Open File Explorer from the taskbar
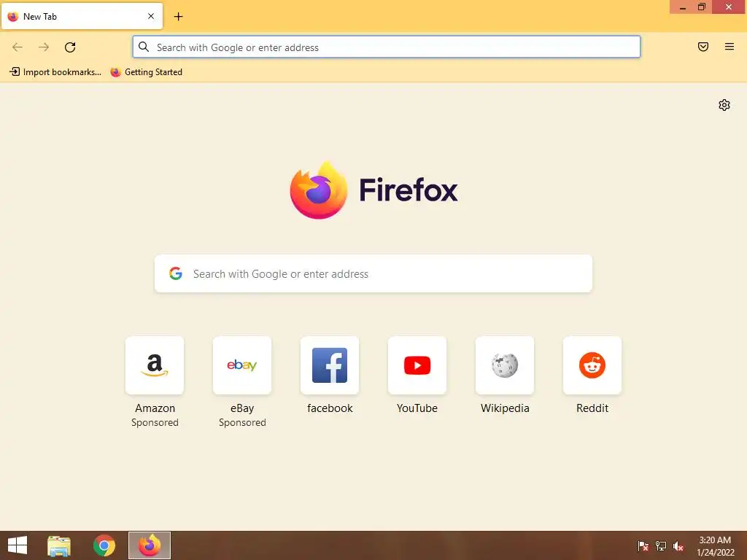The image size is (747, 560). point(59,545)
